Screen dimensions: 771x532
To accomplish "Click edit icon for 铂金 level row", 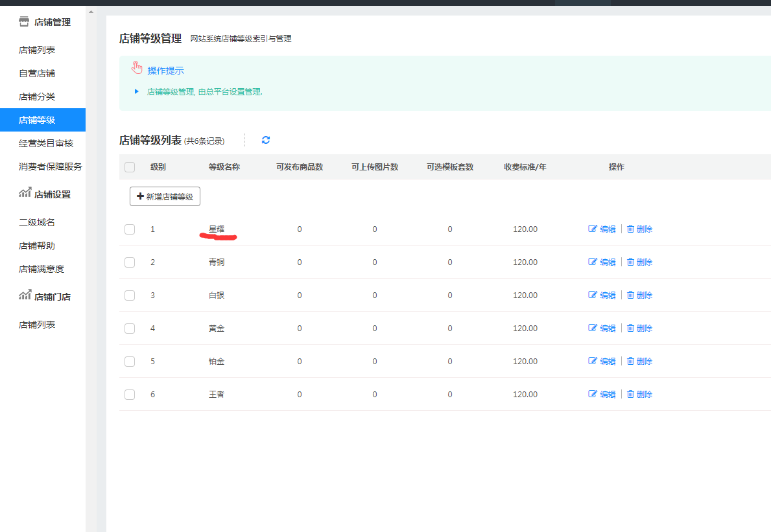I will [x=593, y=361].
